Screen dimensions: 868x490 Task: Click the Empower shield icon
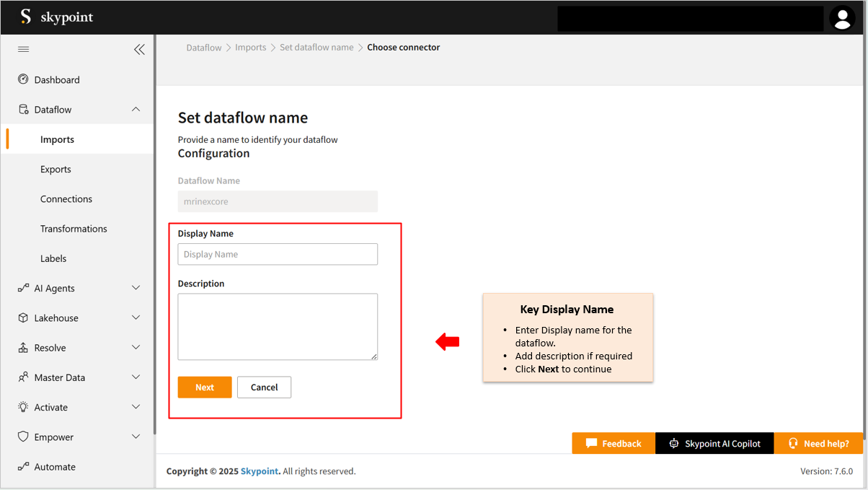tap(23, 437)
